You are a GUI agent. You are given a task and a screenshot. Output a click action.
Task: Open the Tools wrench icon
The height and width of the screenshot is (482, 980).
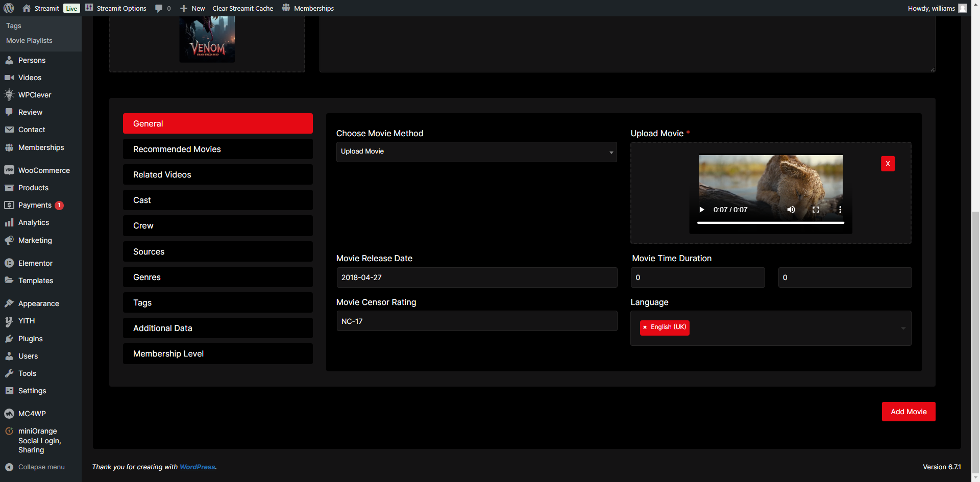tap(9, 373)
